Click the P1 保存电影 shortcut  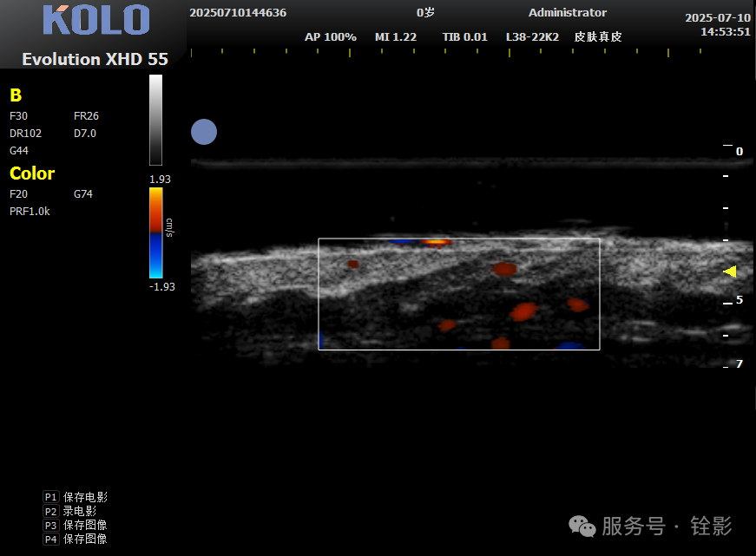pyautogui.click(x=76, y=497)
